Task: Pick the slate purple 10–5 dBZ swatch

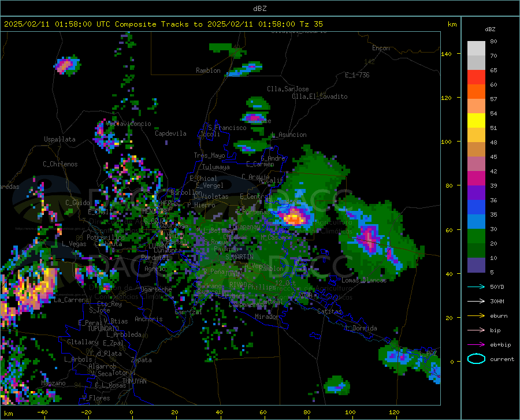Action: [476, 265]
